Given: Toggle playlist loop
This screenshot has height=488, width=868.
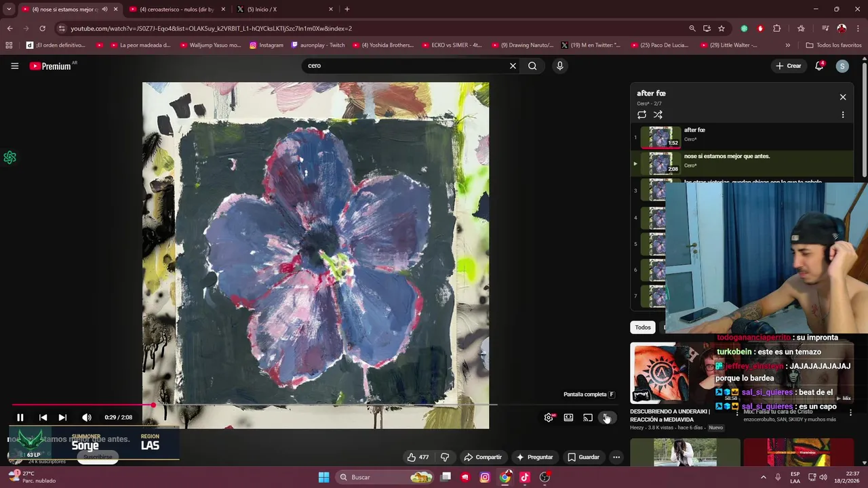Looking at the screenshot, I should tap(642, 115).
